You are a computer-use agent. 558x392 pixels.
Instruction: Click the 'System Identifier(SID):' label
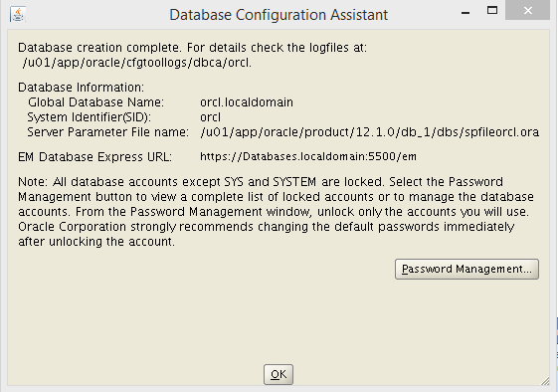89,117
